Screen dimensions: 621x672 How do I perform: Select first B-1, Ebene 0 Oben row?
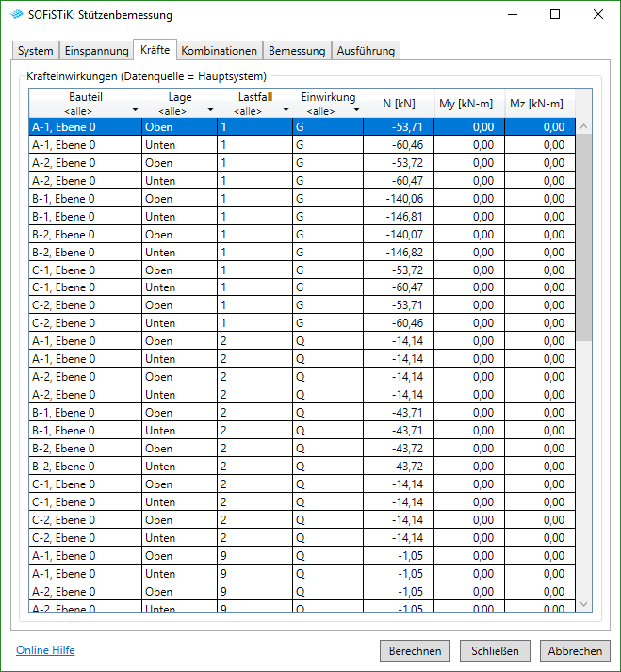tap(85, 199)
